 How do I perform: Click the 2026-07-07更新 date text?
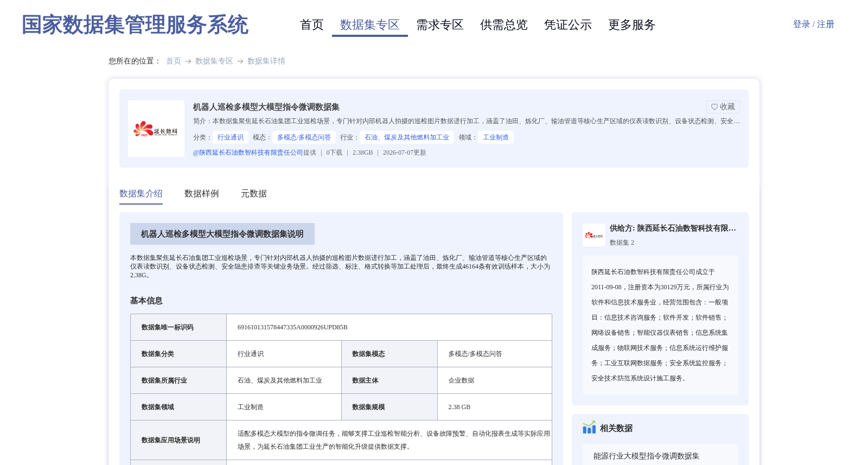pyautogui.click(x=405, y=152)
